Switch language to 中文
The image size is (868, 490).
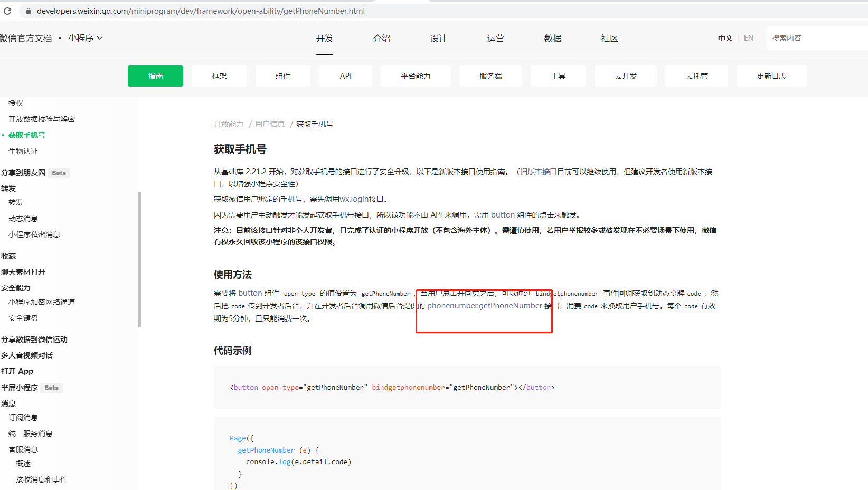725,38
